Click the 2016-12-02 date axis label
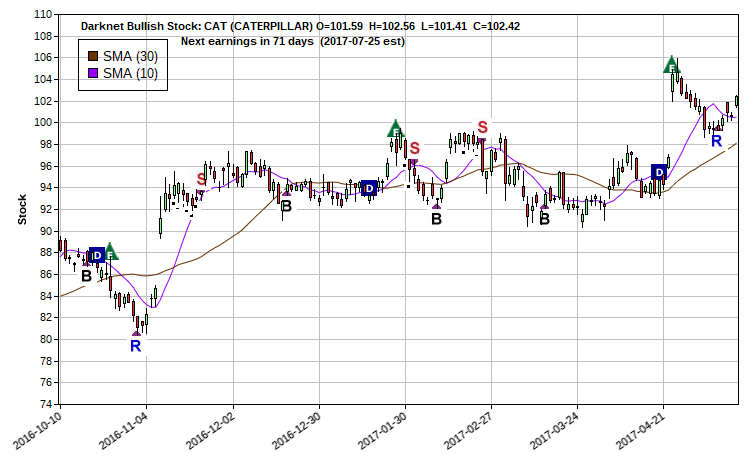This screenshot has height=461, width=756. pyautogui.click(x=211, y=431)
